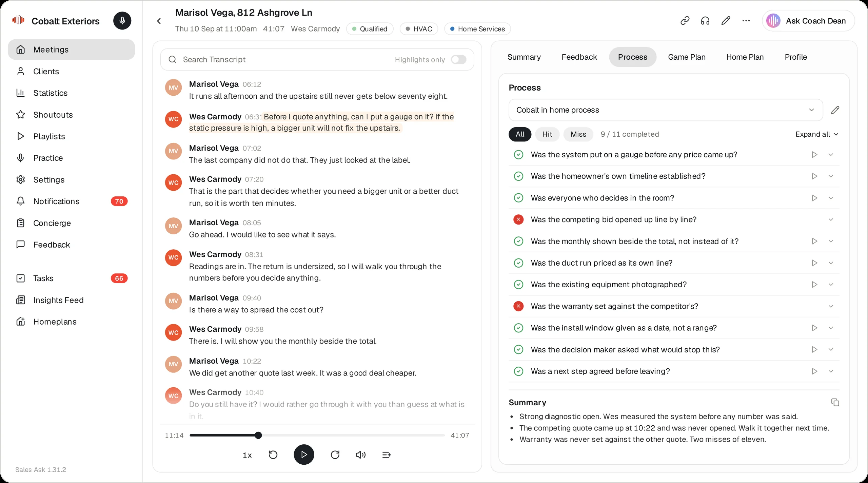This screenshot has width=868, height=483.
Task: Play the clip for the duct run question
Action: [x=814, y=263]
